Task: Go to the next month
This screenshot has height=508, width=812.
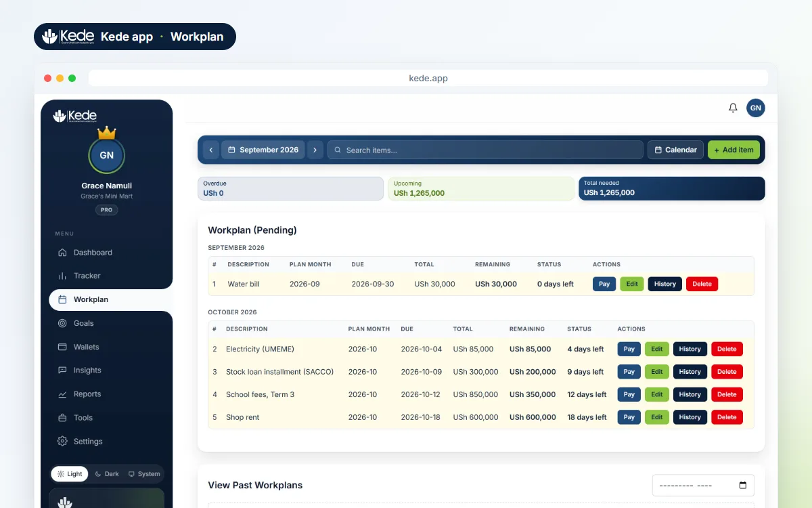Action: click(x=315, y=150)
